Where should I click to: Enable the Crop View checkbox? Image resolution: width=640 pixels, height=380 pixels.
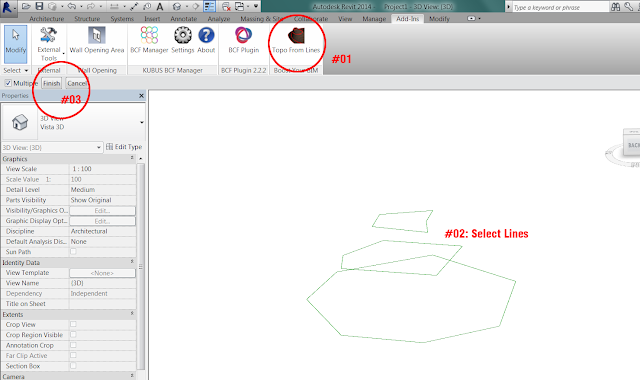[73, 324]
